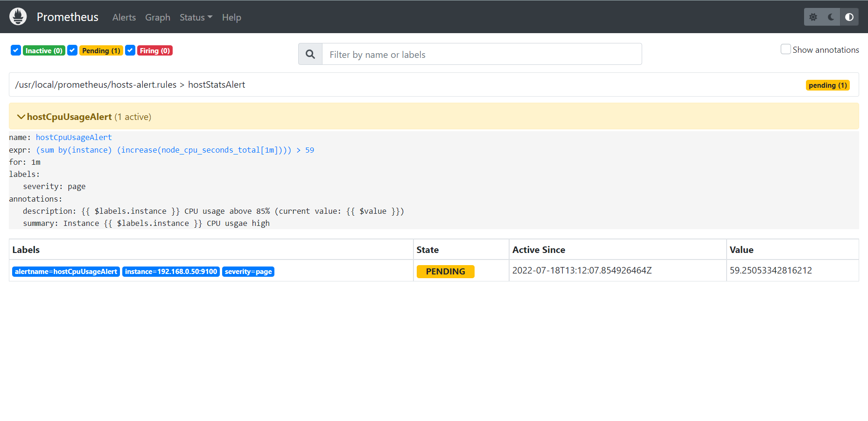The width and height of the screenshot is (868, 421).
Task: Click the Prometheus brand title
Action: coord(68,17)
